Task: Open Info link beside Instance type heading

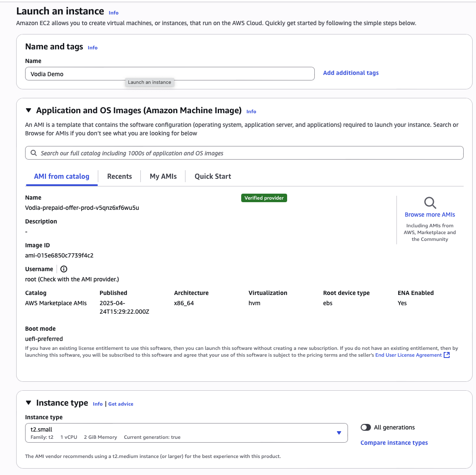Action: [x=98, y=404]
